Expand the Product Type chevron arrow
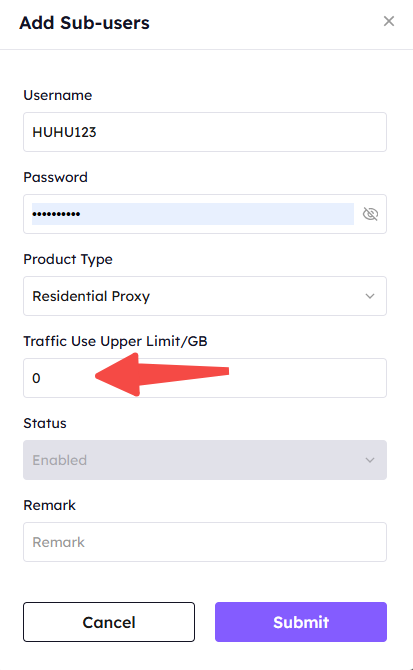This screenshot has height=670, width=413. click(370, 296)
